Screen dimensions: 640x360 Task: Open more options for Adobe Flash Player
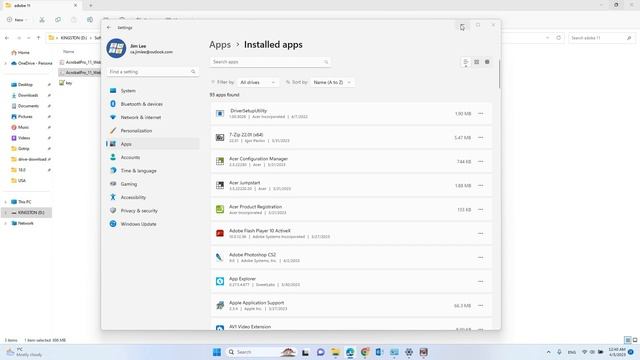(480, 233)
